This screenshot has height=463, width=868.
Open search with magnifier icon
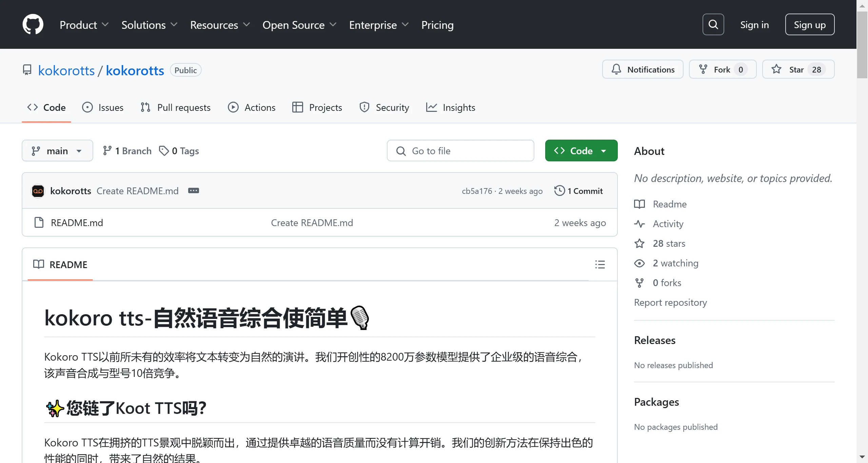coord(713,24)
